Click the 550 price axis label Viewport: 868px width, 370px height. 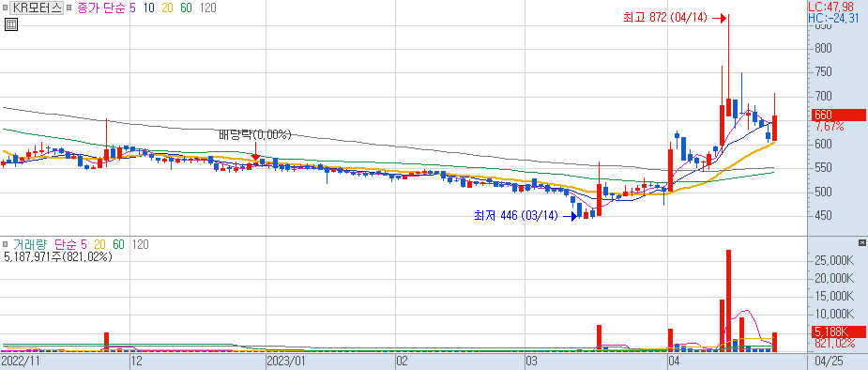tap(823, 168)
